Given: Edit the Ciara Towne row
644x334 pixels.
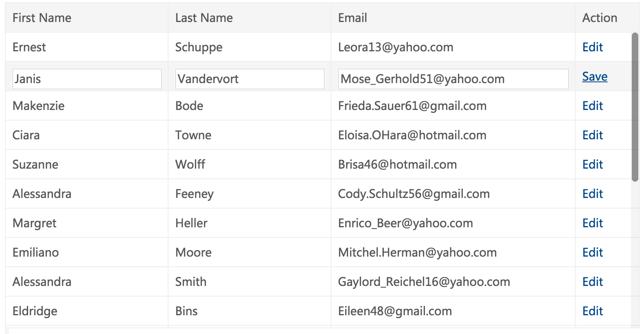Looking at the screenshot, I should 592,135.
